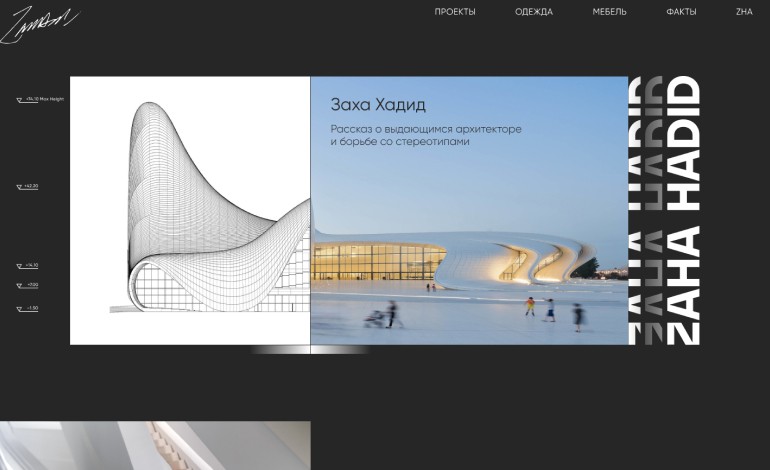Click the bright white vertical ZAHA HADID text

point(684,210)
